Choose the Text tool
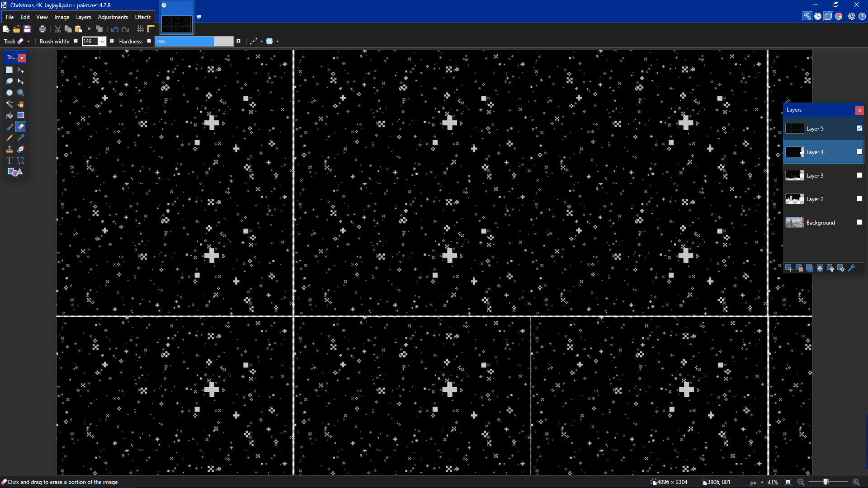 (9, 160)
